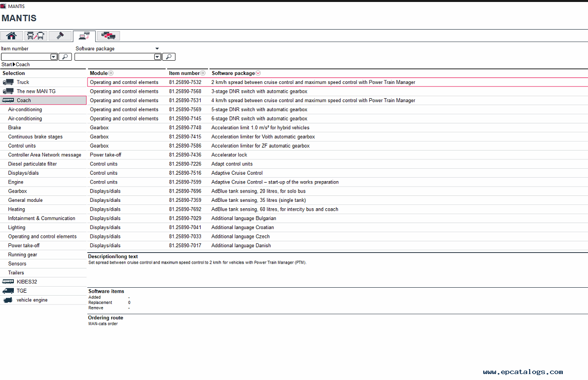
Task: Select the Truck icon in Selection list
Action: [8, 82]
